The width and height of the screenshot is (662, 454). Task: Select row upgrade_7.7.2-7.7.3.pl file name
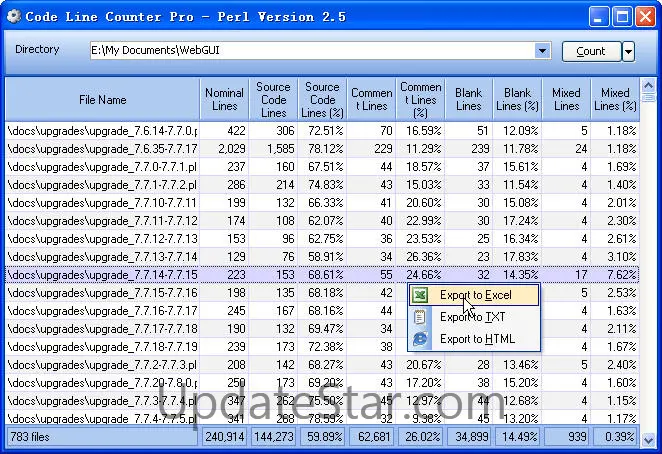103,364
